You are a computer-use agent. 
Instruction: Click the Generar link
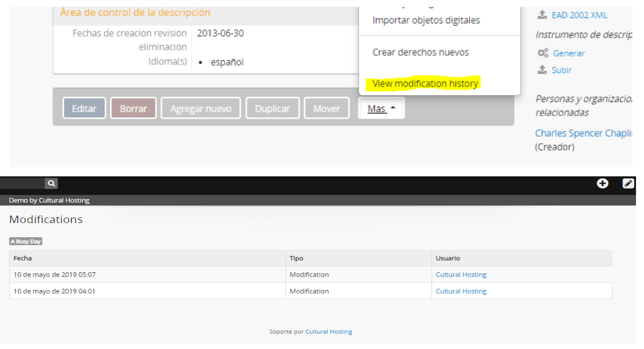click(x=568, y=53)
